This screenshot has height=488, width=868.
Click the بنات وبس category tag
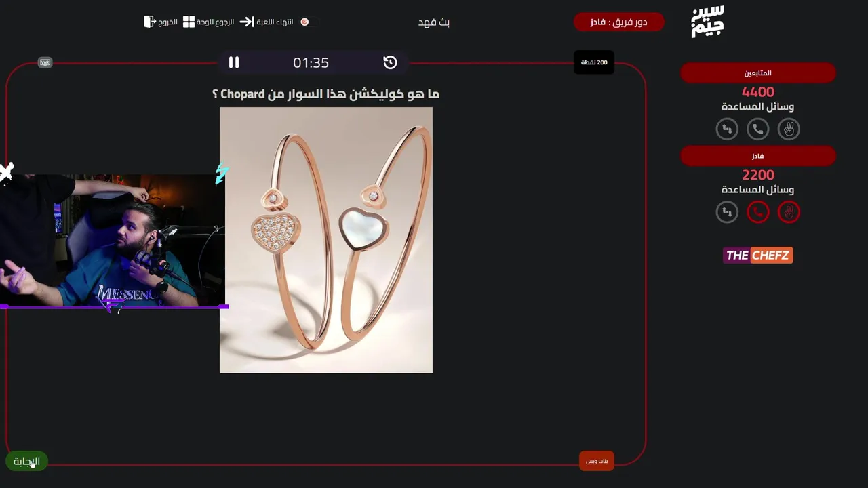[x=597, y=461]
